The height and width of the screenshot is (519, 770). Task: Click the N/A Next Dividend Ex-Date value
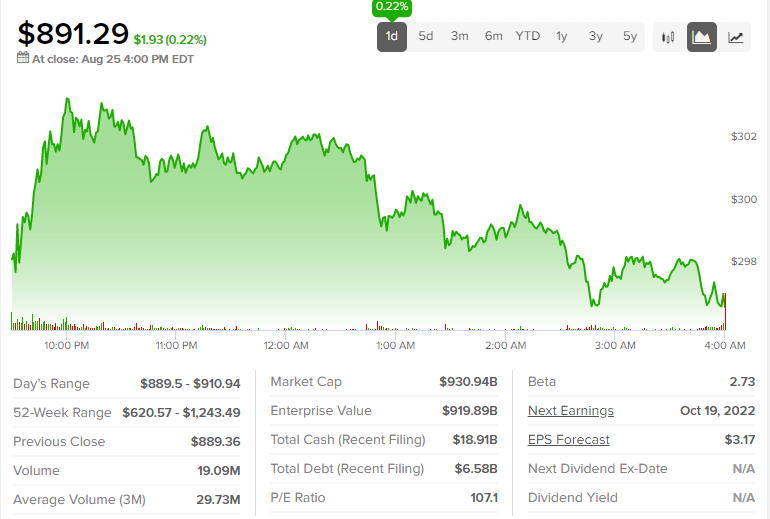coord(744,468)
